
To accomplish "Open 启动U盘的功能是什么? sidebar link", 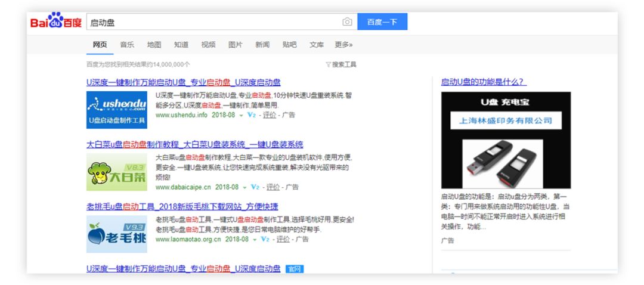I will click(x=484, y=82).
